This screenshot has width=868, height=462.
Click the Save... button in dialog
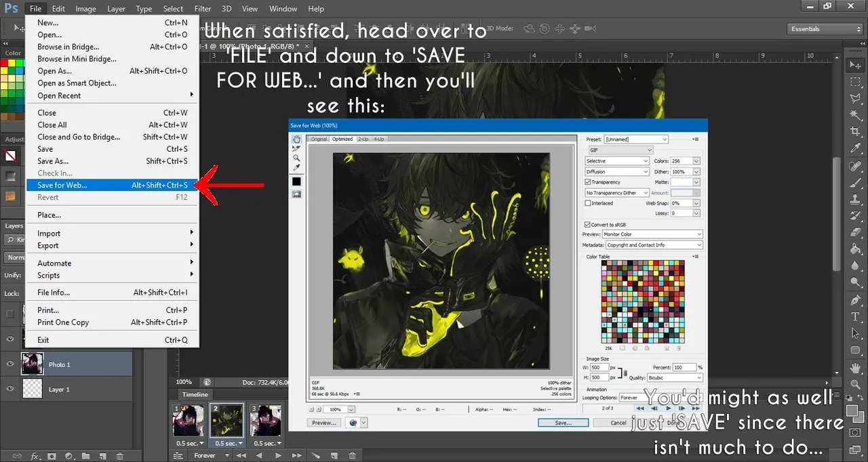click(x=563, y=423)
